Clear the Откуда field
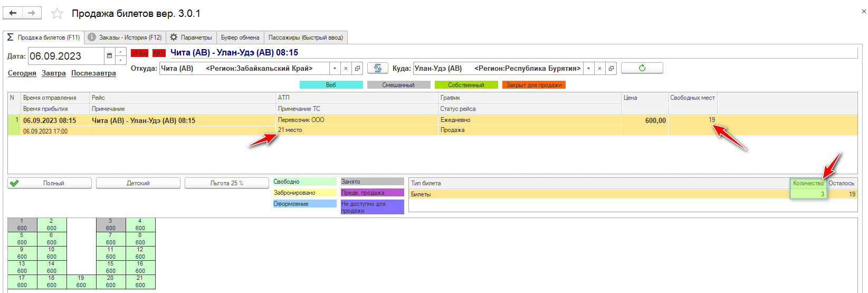The image size is (868, 293). pyautogui.click(x=346, y=68)
